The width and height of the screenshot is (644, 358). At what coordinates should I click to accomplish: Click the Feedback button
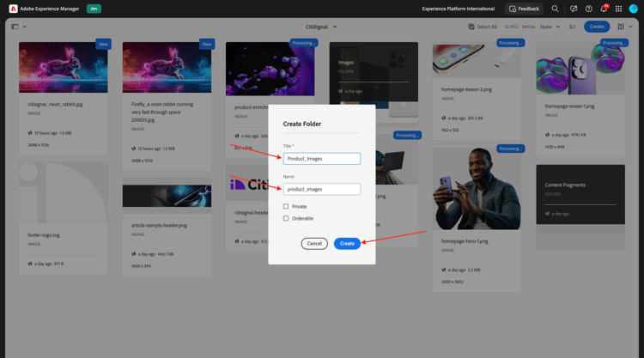[x=524, y=9]
